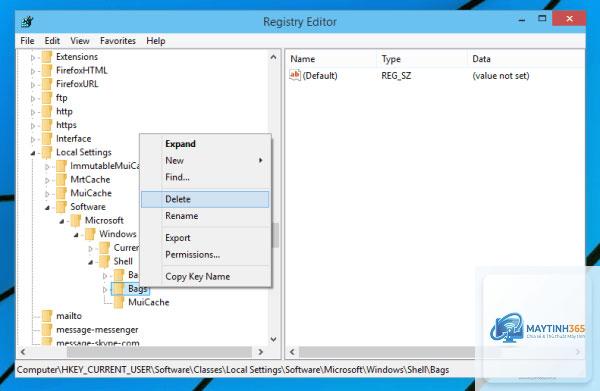The height and width of the screenshot is (391, 600).
Task: Open the Help menu
Action: (156, 41)
